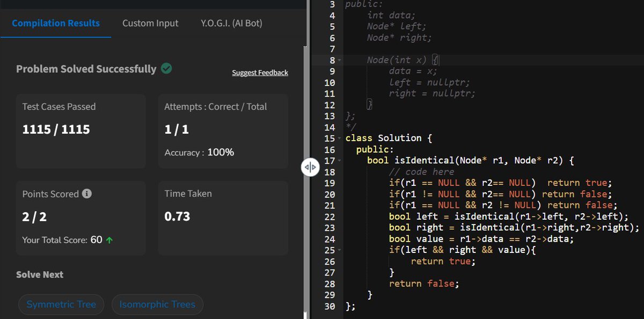Open the Y.O.G.I. (AI Bot) tab
This screenshot has height=319, width=644.
point(232,23)
